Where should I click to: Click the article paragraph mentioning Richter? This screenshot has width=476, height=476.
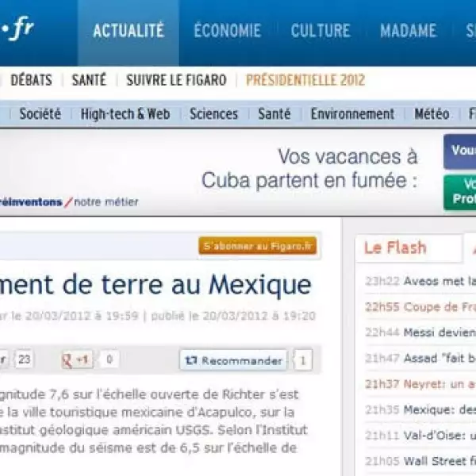coord(154,421)
